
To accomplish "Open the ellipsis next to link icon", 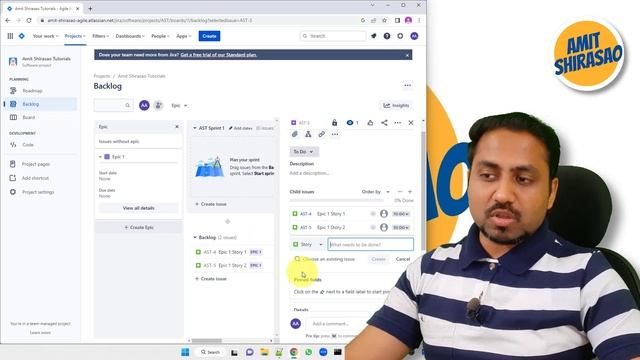I will click(335, 134).
